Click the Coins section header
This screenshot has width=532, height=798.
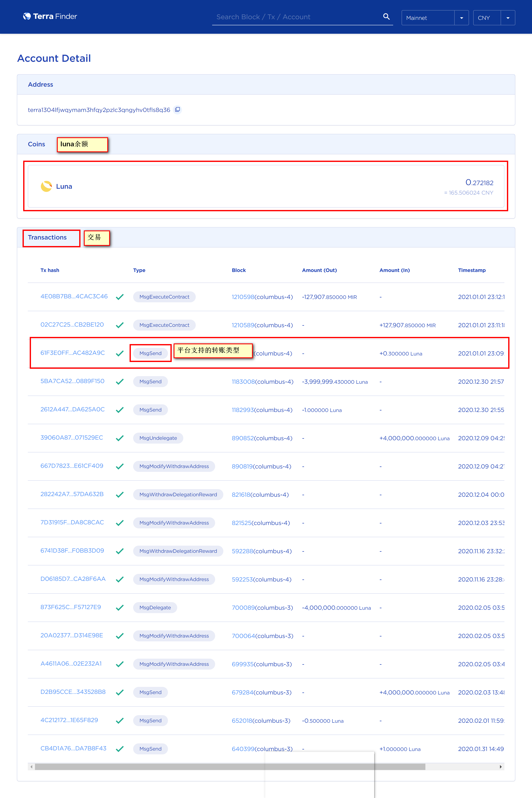click(36, 144)
